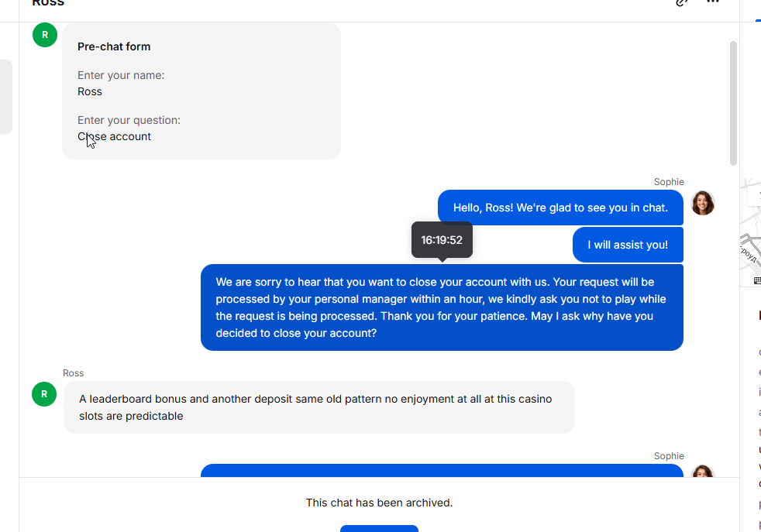This screenshot has height=532, width=761.
Task: Click the "Close account" question answer
Action: click(115, 136)
